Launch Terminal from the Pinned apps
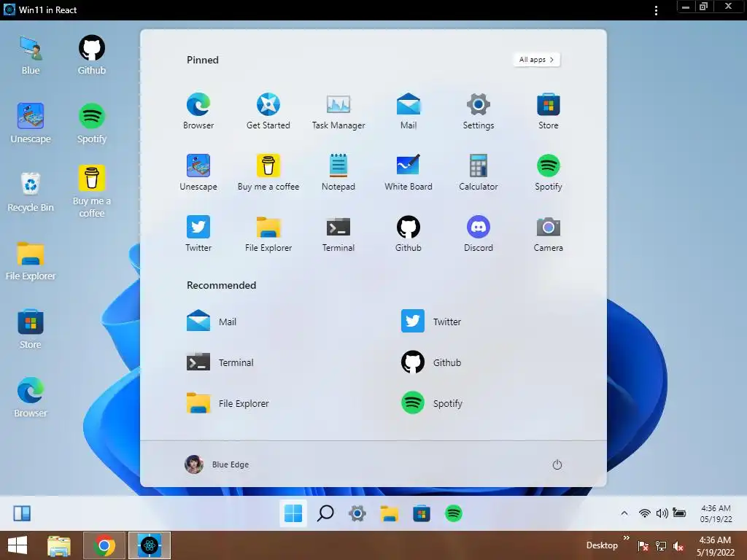The width and height of the screenshot is (747, 560). tap(338, 234)
